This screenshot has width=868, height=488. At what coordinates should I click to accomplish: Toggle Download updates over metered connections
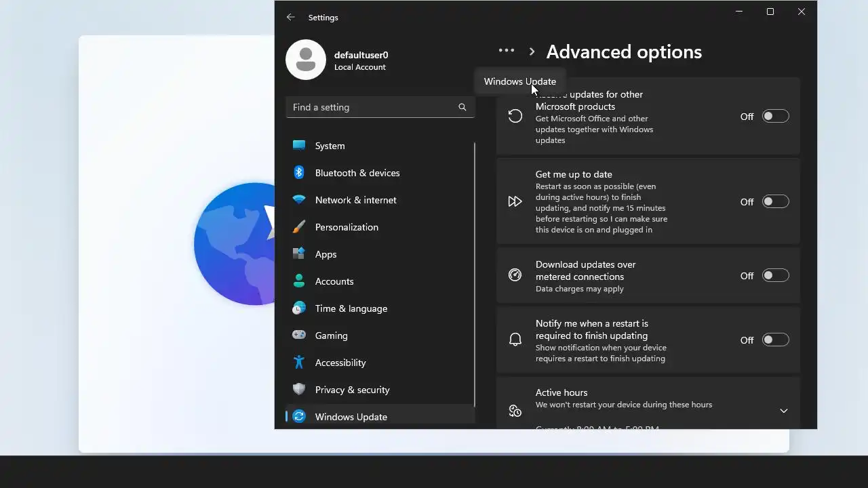pos(776,275)
